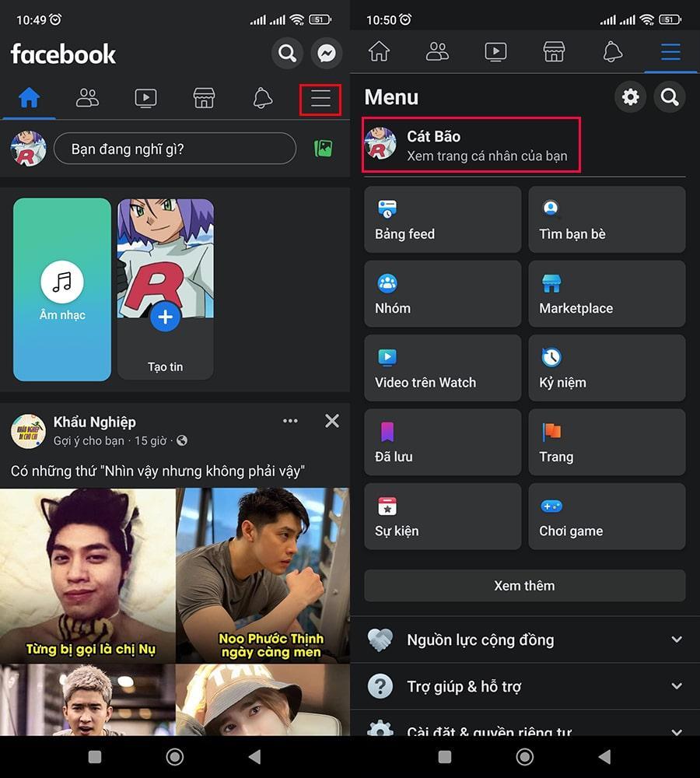700x778 pixels.
Task: Open the Khẩu Nghiệp page name link
Action: tap(95, 422)
